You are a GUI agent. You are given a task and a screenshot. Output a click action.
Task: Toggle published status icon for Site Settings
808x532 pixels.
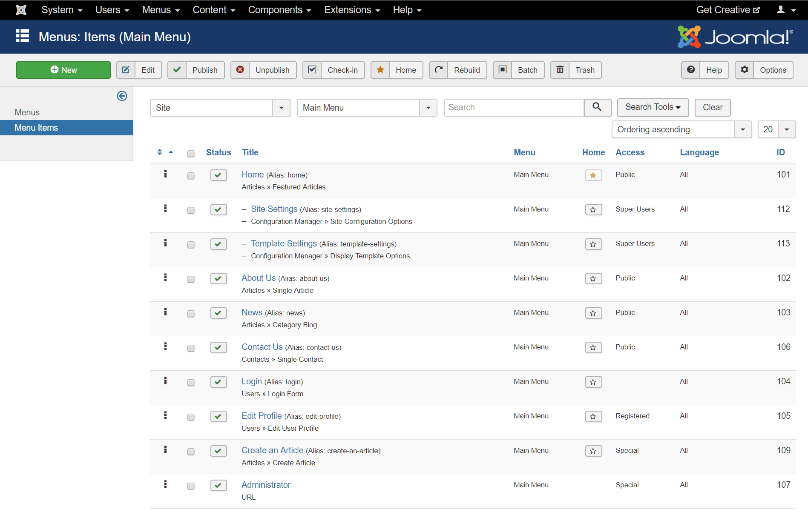[219, 209]
